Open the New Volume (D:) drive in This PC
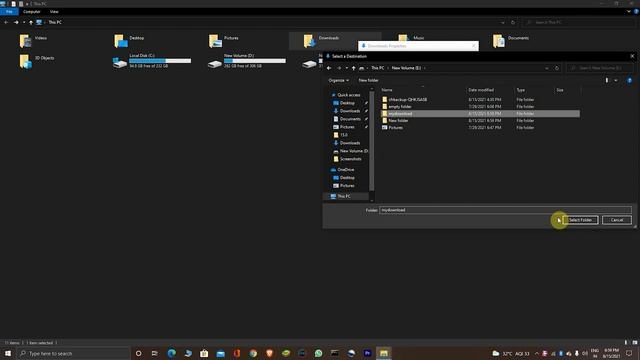 click(x=246, y=60)
